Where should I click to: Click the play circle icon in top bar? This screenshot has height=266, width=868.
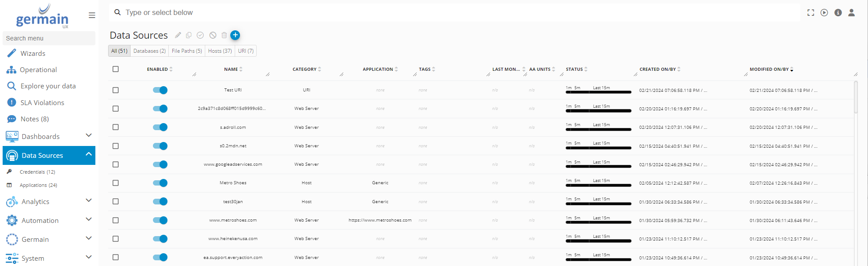pos(824,13)
